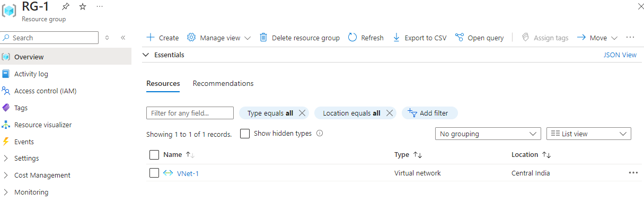The width and height of the screenshot is (644, 202).
Task: Open the Manage view dropdown
Action: click(x=219, y=38)
